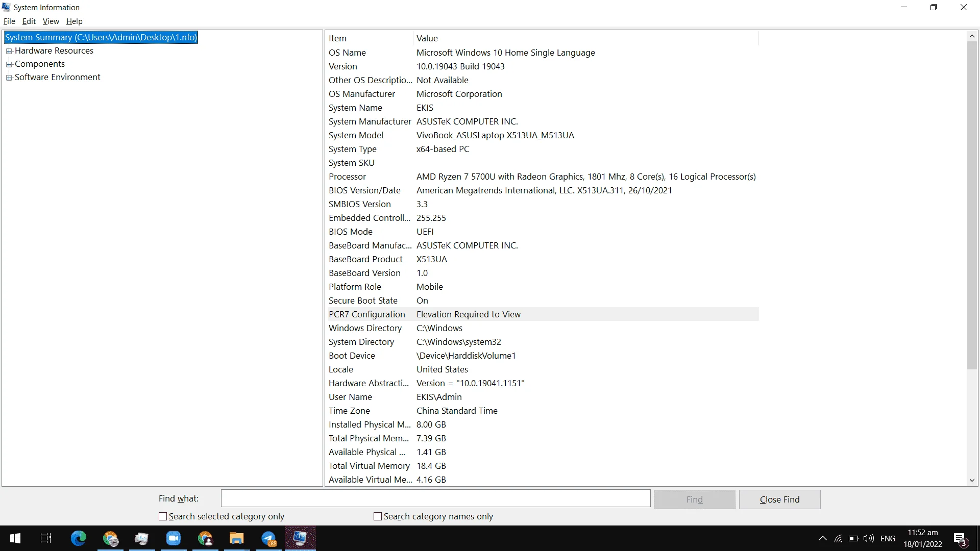Viewport: 980px width, 551px height.
Task: Select the 'Secure Boot State' item cell
Action: pos(363,300)
